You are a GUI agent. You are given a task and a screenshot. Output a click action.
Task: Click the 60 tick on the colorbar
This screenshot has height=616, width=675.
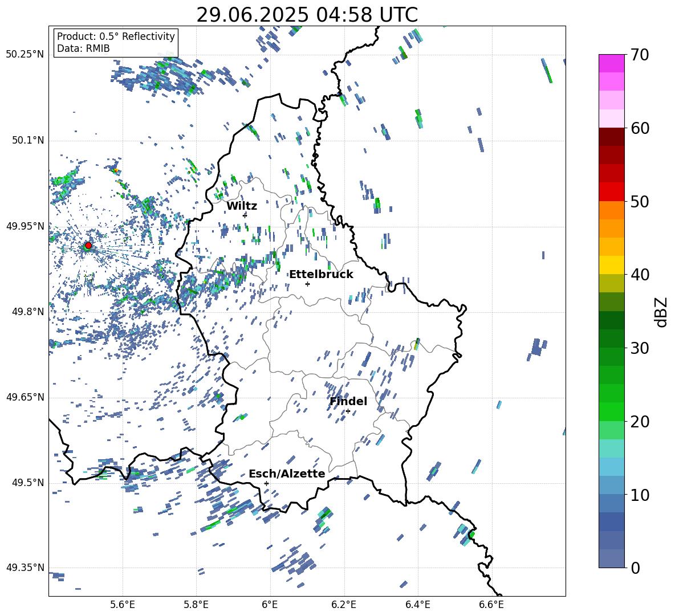[x=640, y=128]
